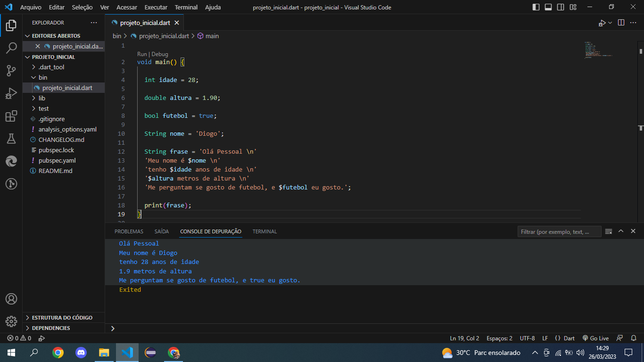Image resolution: width=644 pixels, height=362 pixels.
Task: Toggle the primary side bar layout
Action: [x=536, y=7]
